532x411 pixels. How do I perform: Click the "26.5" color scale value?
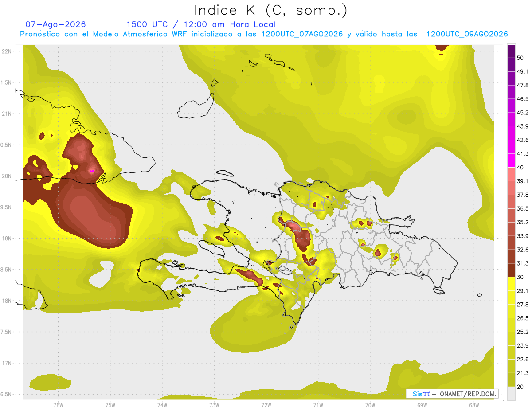point(523,318)
